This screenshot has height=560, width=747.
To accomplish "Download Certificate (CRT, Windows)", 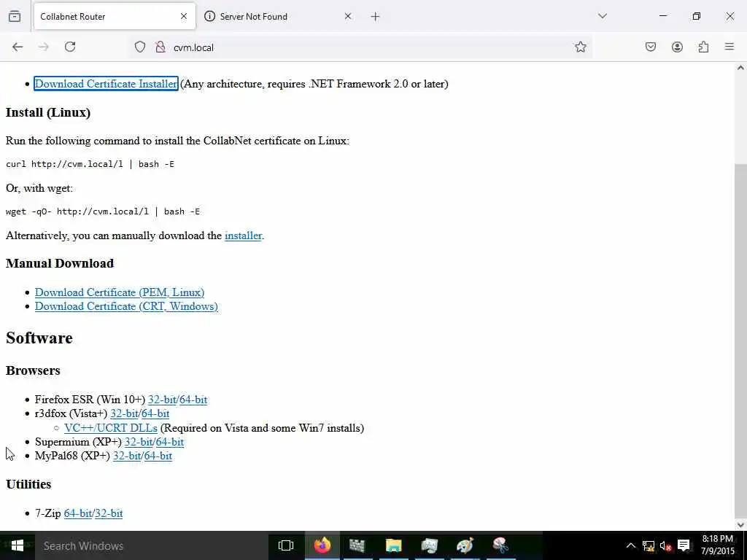I will (x=126, y=306).
